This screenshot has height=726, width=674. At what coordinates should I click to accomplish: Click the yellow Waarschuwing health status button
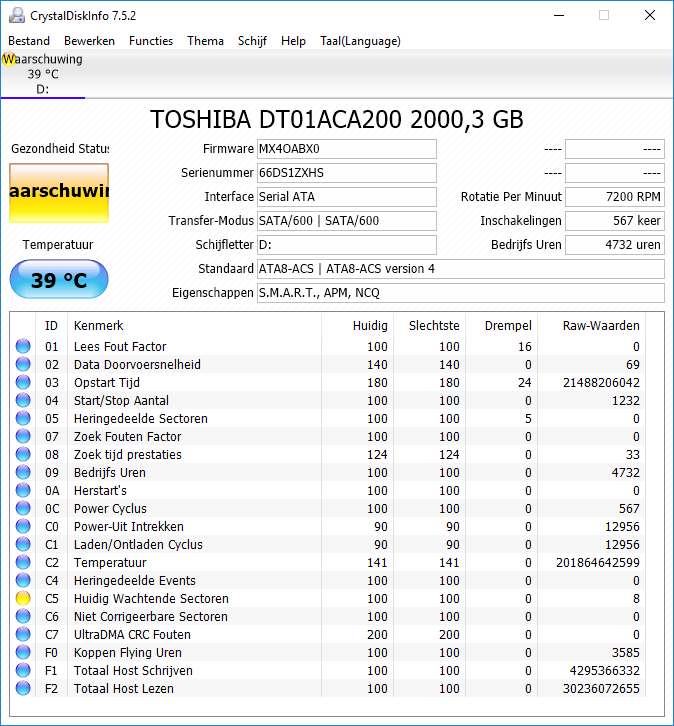pyautogui.click(x=59, y=193)
